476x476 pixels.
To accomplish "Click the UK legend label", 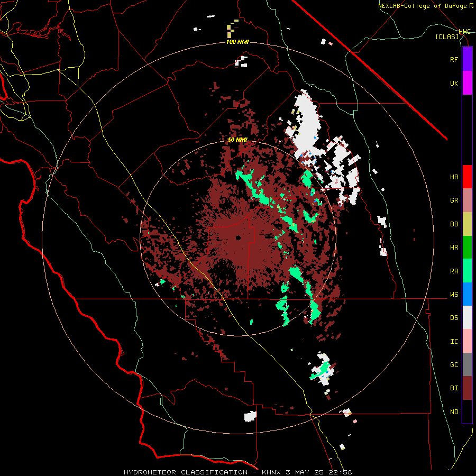I will (454, 83).
